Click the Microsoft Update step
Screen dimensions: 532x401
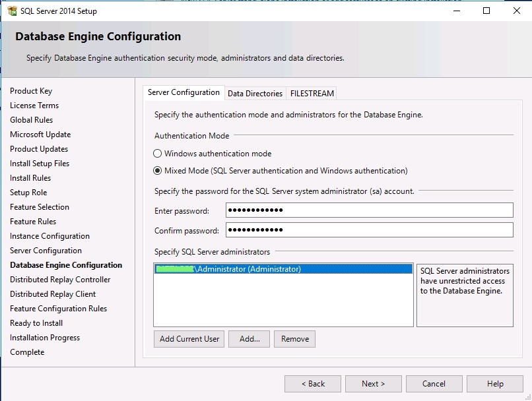pos(40,135)
